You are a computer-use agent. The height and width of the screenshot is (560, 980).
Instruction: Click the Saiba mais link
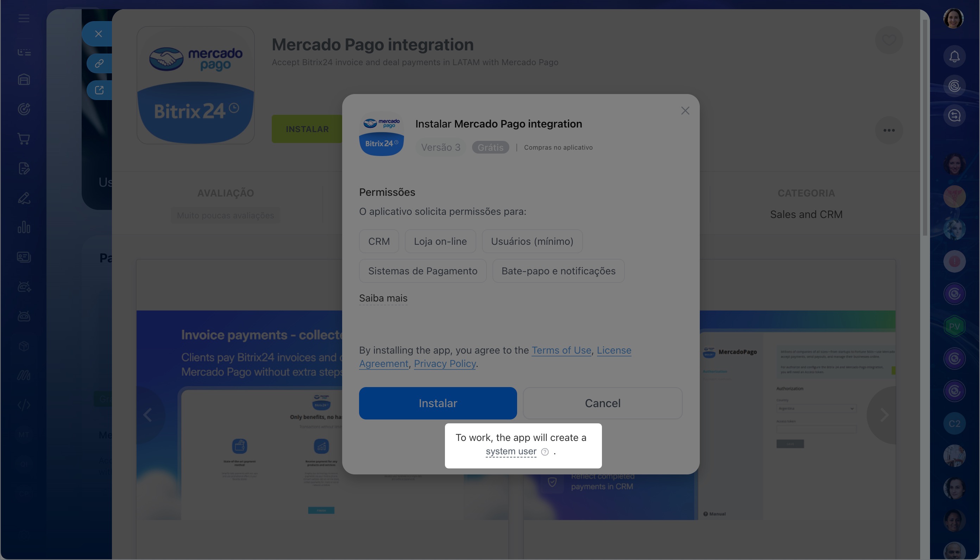[x=383, y=298]
